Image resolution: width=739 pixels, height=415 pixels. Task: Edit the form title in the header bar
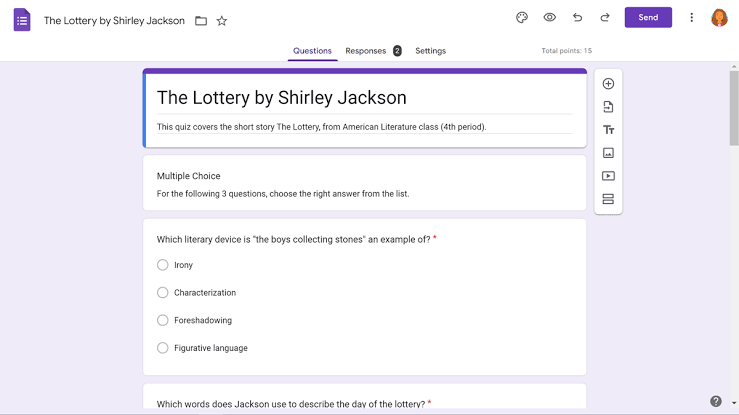(x=114, y=21)
